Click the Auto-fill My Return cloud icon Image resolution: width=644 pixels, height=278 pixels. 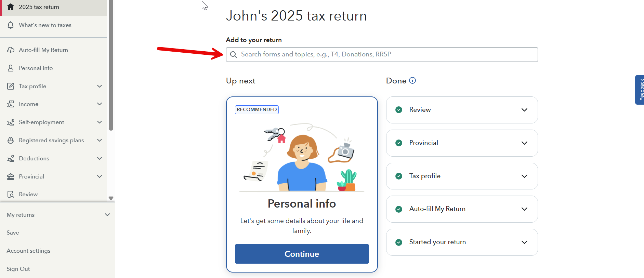[x=11, y=50]
